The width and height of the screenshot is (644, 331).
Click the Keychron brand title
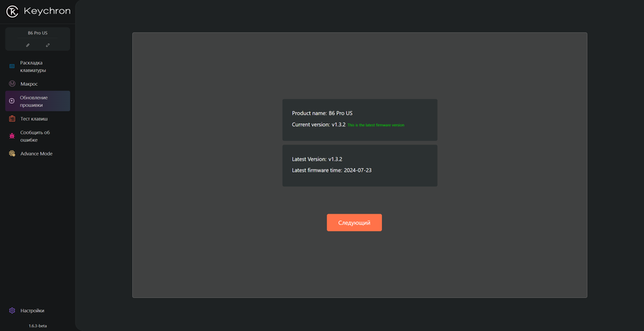[47, 11]
